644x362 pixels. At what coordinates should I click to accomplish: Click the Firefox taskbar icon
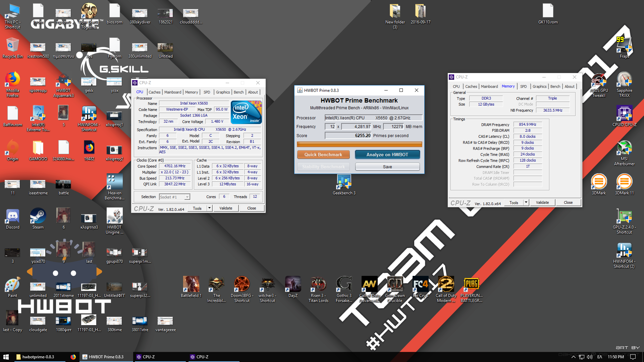pos(73,357)
